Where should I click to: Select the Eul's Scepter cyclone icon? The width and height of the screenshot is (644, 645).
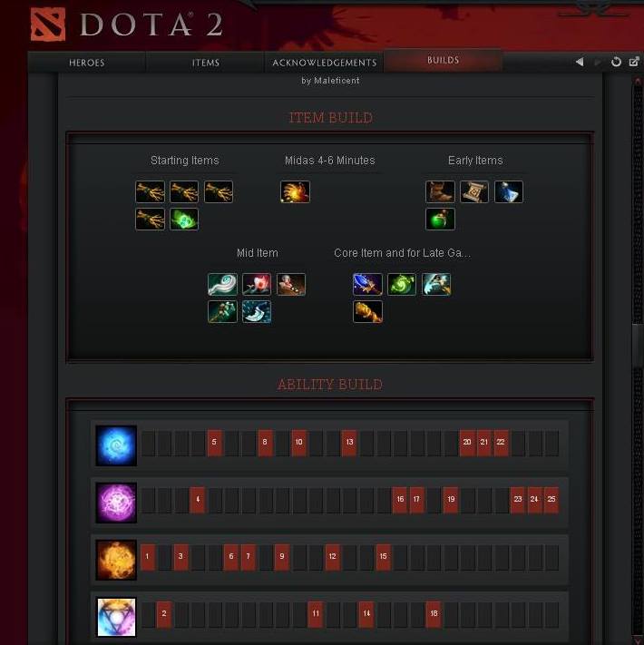[x=222, y=284]
